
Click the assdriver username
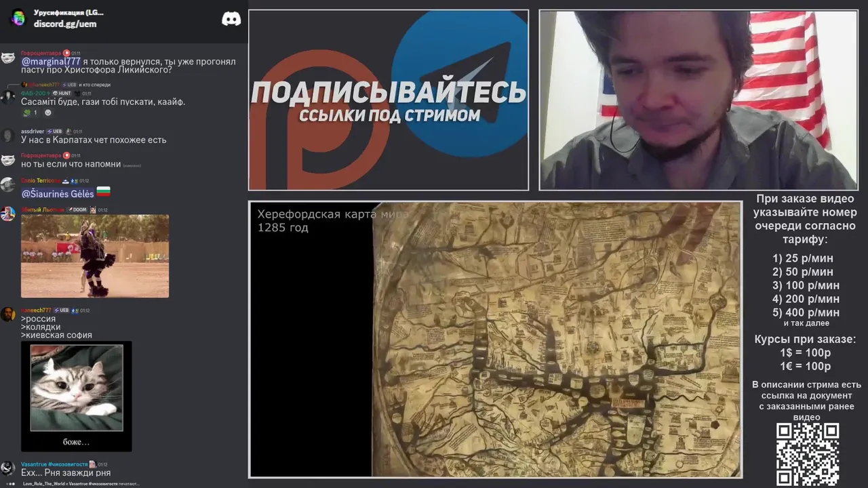(x=33, y=131)
